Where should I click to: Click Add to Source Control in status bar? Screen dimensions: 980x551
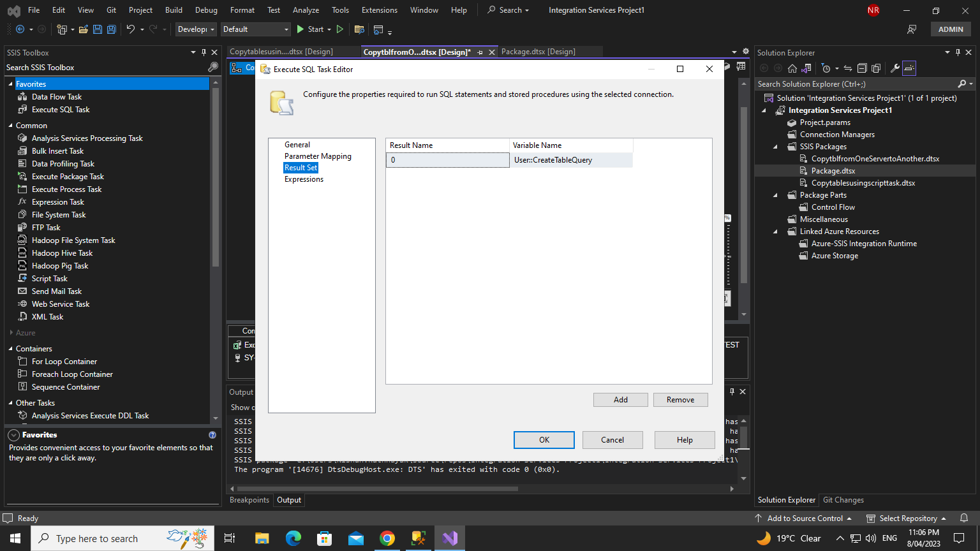(x=803, y=518)
